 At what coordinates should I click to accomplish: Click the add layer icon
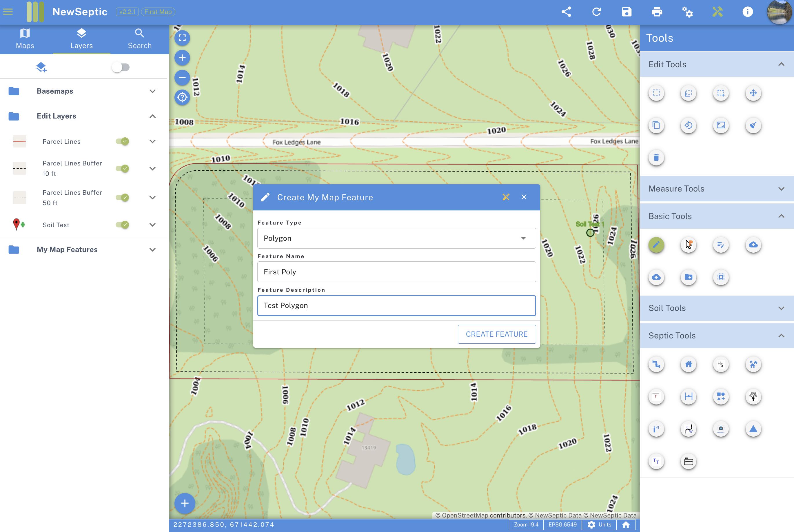click(x=41, y=67)
